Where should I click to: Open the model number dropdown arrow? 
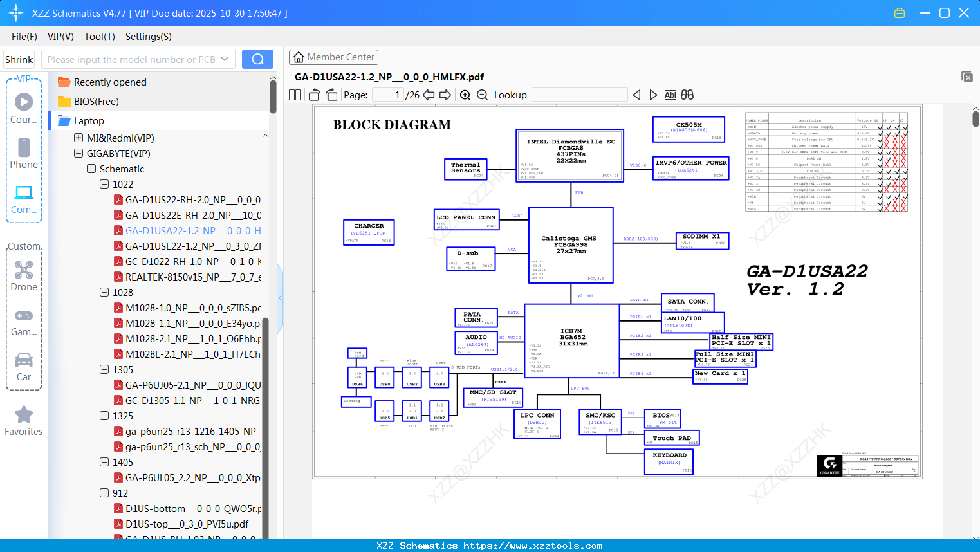pos(225,59)
